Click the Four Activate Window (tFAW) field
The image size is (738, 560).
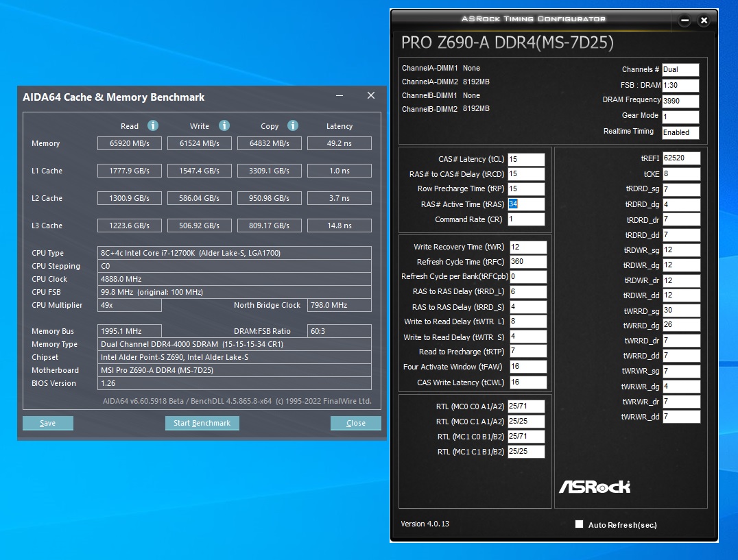pyautogui.click(x=528, y=367)
